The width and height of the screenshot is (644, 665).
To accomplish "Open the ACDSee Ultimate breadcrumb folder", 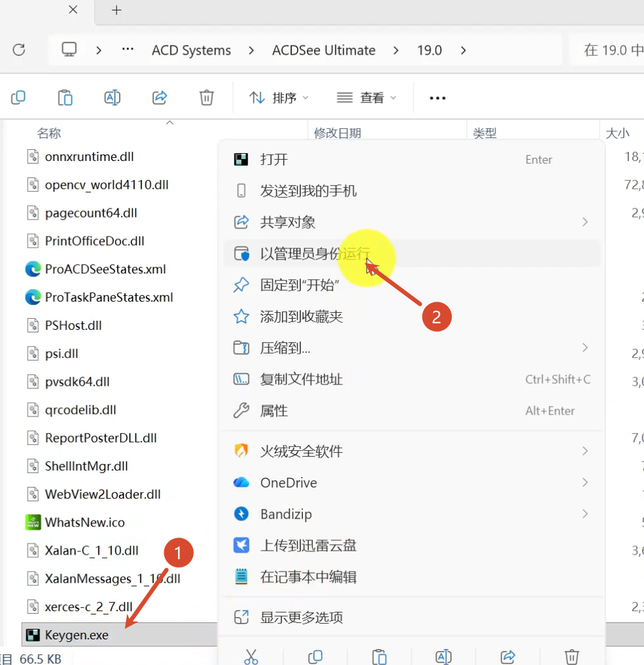I will pyautogui.click(x=324, y=51).
